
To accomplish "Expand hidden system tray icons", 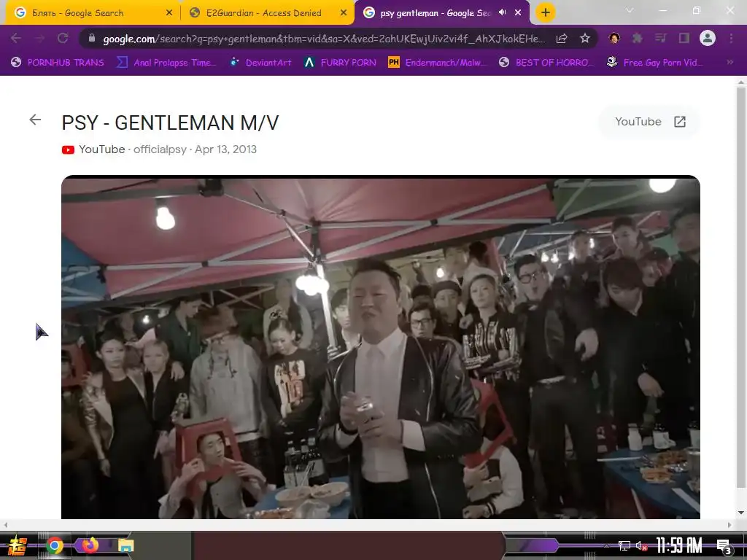I will (x=606, y=545).
